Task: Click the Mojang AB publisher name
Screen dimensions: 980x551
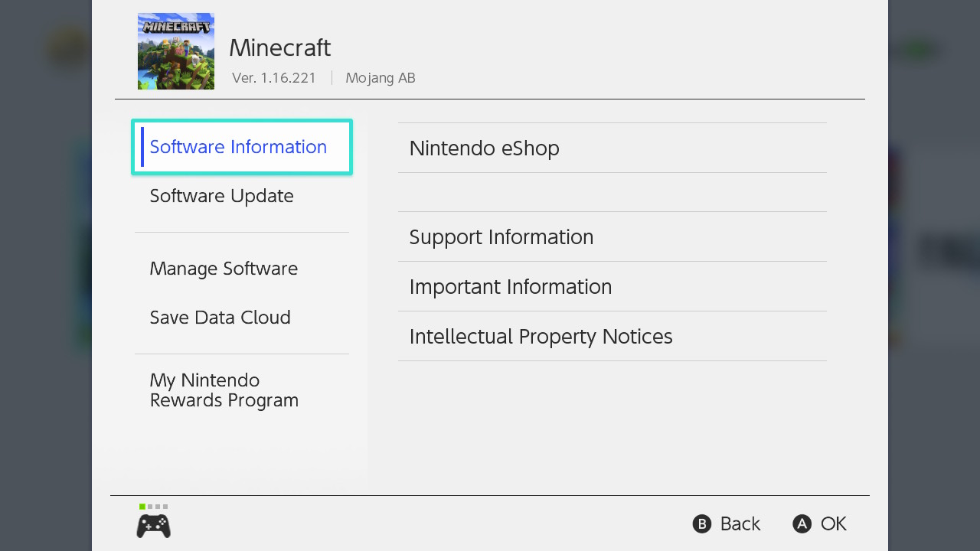Action: tap(380, 78)
